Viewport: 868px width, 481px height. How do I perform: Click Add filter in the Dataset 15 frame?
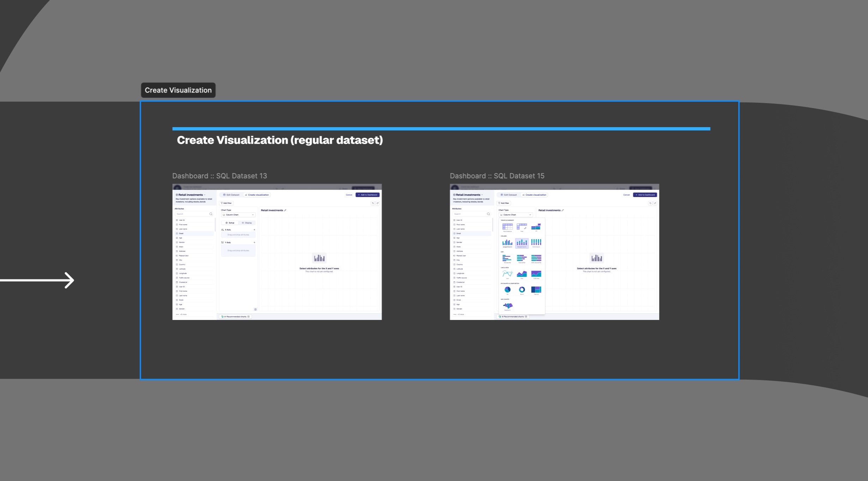pyautogui.click(x=504, y=203)
